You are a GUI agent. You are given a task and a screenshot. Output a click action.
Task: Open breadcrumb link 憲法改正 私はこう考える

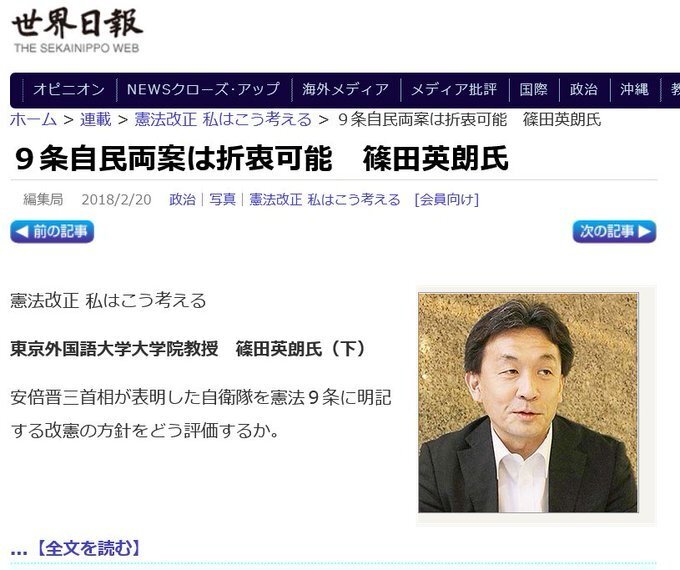tap(223, 119)
